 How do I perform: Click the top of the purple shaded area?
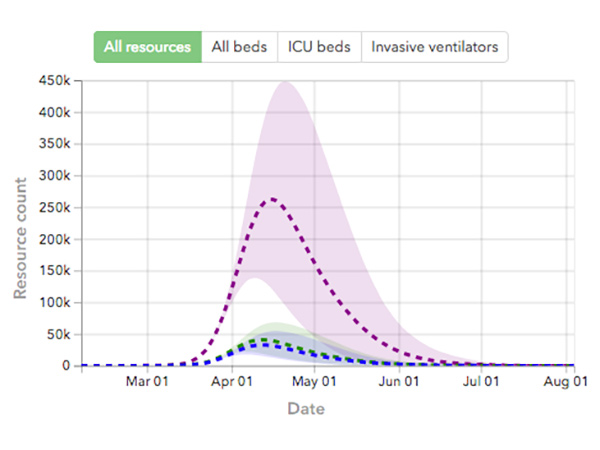[286, 82]
